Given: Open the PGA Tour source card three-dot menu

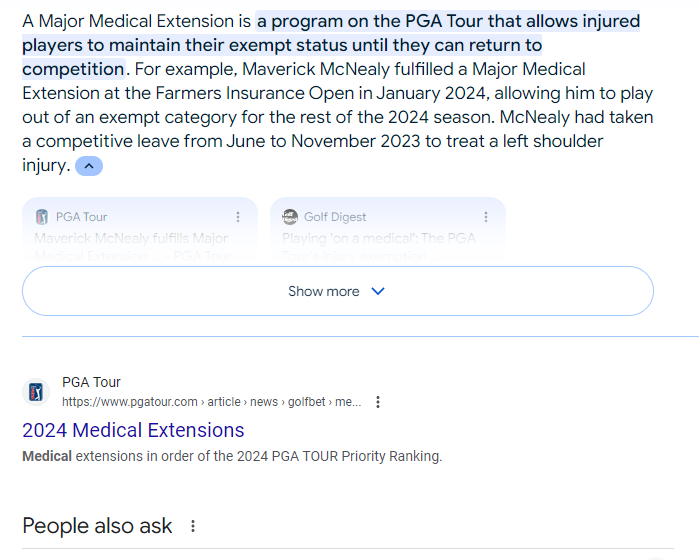Looking at the screenshot, I should click(237, 217).
